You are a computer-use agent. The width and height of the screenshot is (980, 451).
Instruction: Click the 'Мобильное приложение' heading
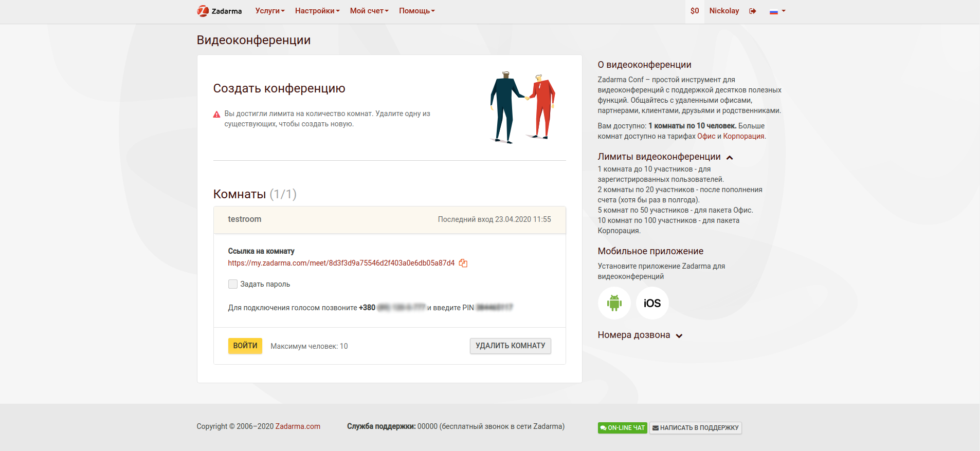click(650, 251)
